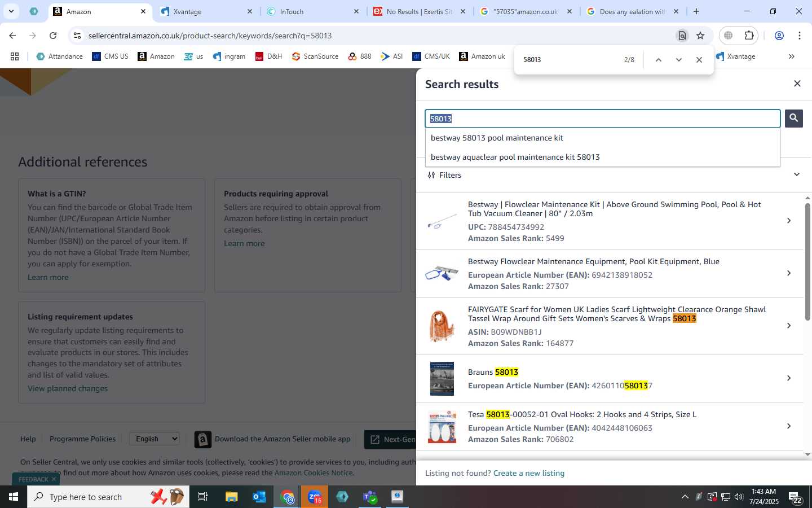The image size is (812, 508).
Task: Open the Chrome profile icon
Action: pos(779,36)
